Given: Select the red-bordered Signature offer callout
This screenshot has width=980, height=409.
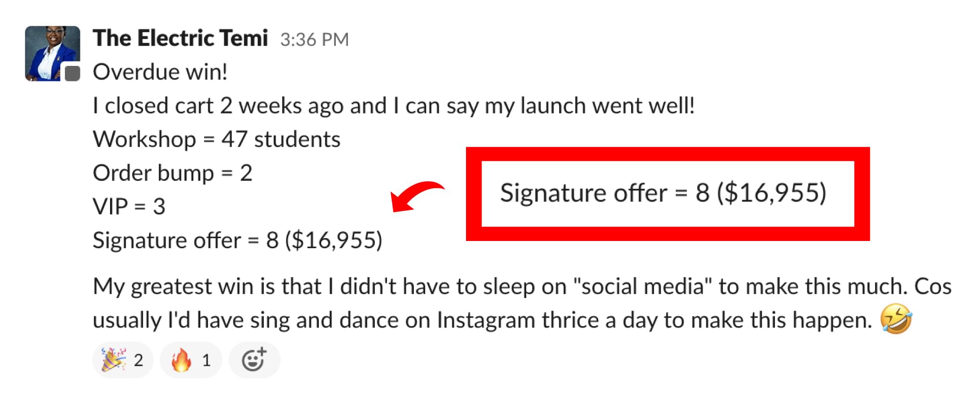Looking at the screenshot, I should point(667,193).
